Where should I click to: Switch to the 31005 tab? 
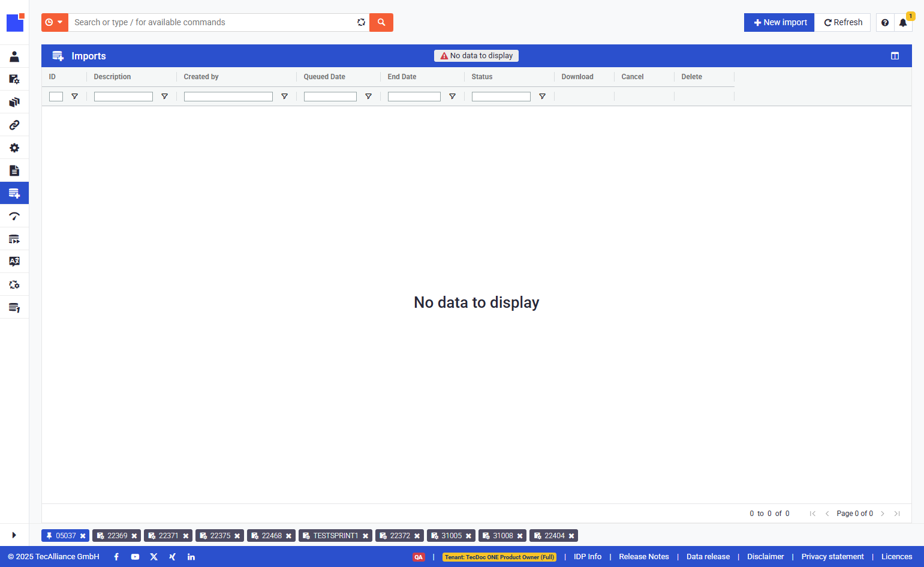(452, 536)
